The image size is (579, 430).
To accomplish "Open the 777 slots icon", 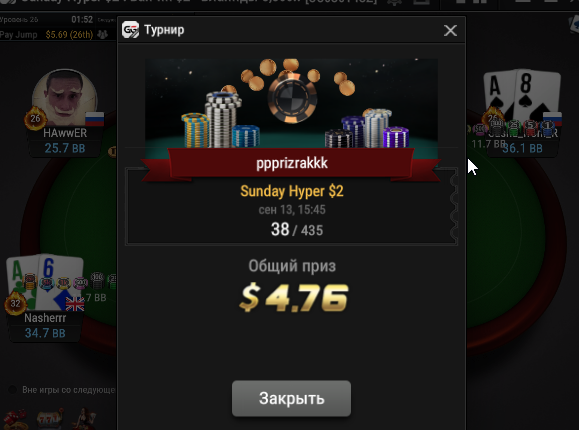I will click(50, 419).
